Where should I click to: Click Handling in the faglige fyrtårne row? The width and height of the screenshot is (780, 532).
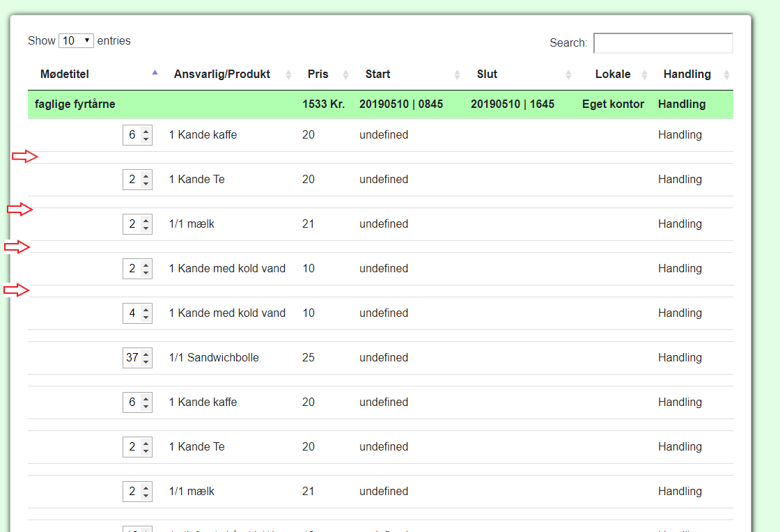pyautogui.click(x=680, y=104)
